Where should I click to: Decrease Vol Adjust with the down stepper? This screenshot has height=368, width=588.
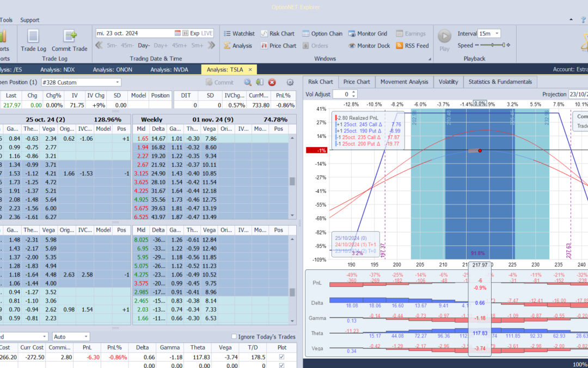(354, 96)
